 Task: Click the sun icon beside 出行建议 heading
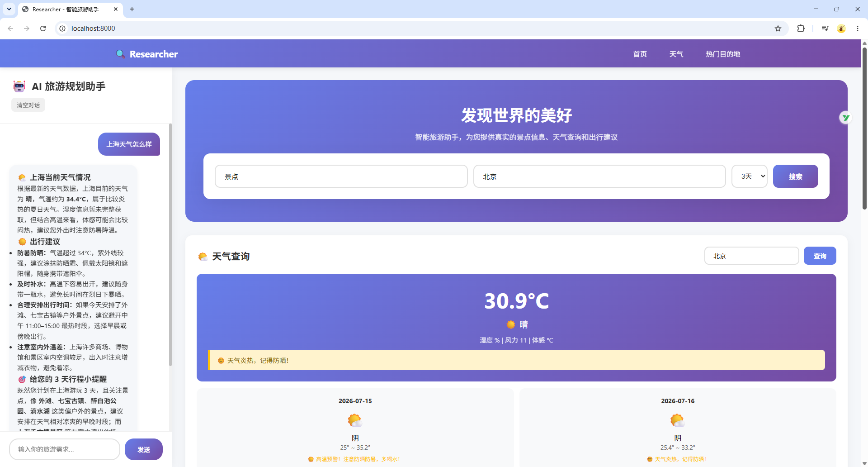(x=22, y=242)
